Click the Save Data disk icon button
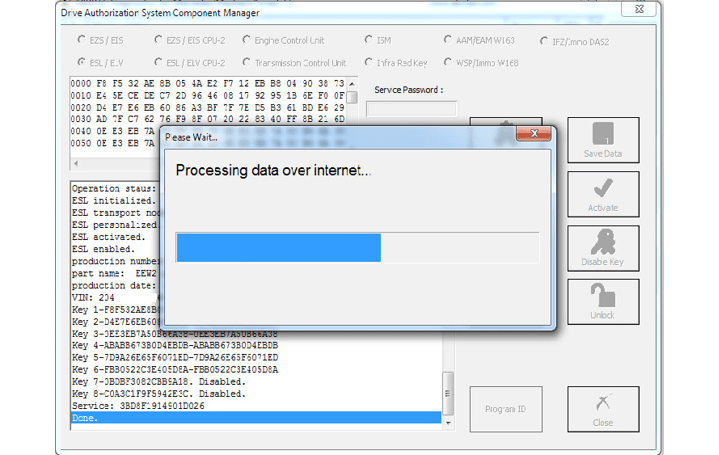This screenshot has width=719, height=455. 602,140
